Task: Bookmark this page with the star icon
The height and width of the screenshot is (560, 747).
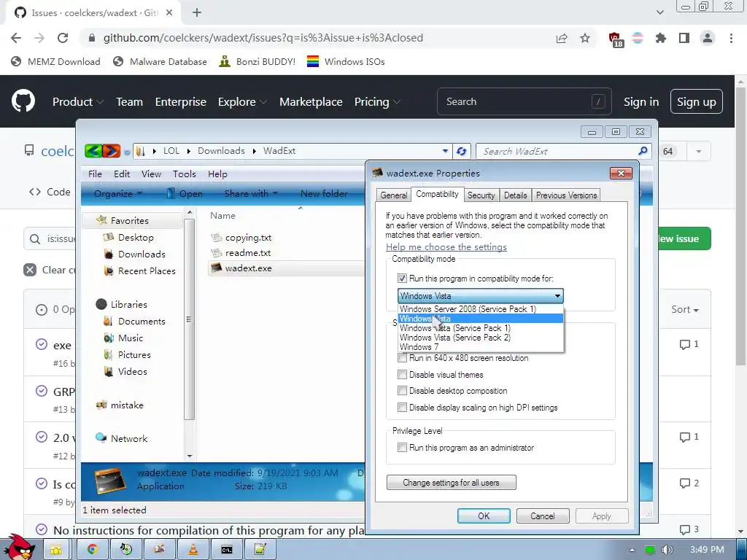Action: (x=585, y=38)
